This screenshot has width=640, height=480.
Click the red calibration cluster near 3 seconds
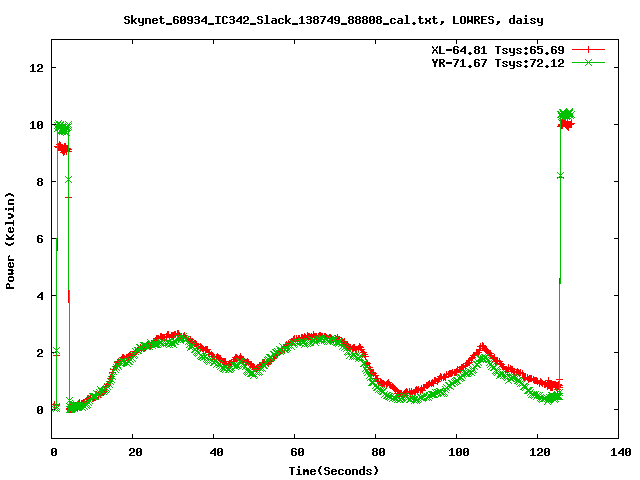(63, 149)
